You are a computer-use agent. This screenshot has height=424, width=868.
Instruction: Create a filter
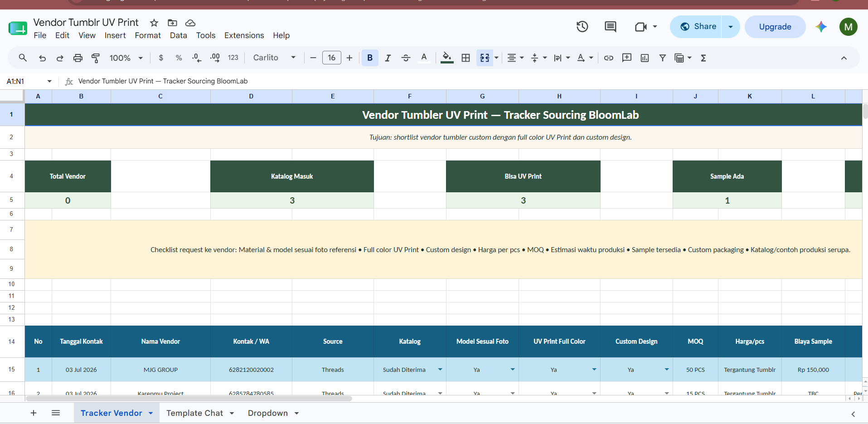click(663, 58)
